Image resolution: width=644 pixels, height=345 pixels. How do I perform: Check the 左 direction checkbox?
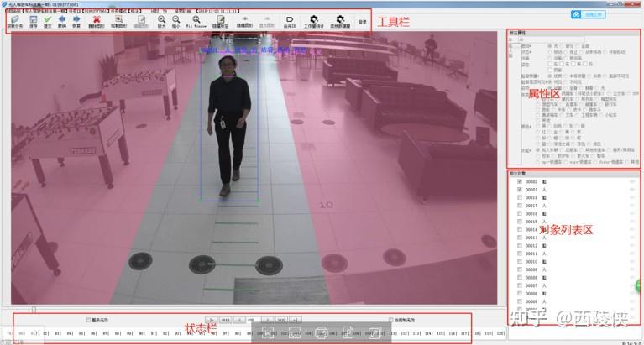[549, 64]
